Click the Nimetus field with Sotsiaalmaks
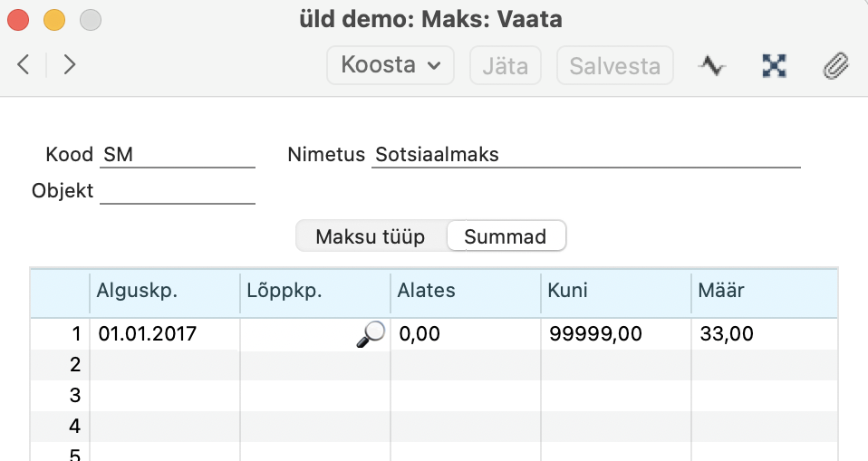Image resolution: width=868 pixels, height=461 pixels. click(x=585, y=154)
